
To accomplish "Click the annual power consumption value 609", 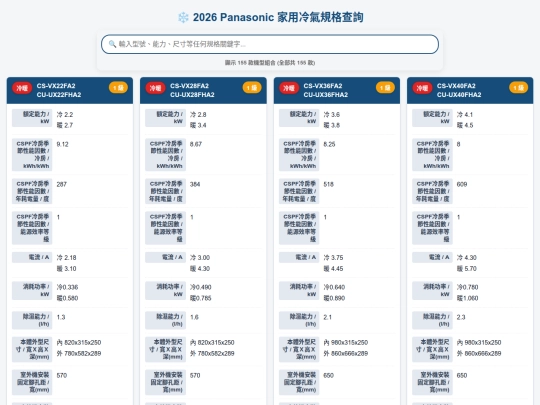I will click(x=462, y=184).
